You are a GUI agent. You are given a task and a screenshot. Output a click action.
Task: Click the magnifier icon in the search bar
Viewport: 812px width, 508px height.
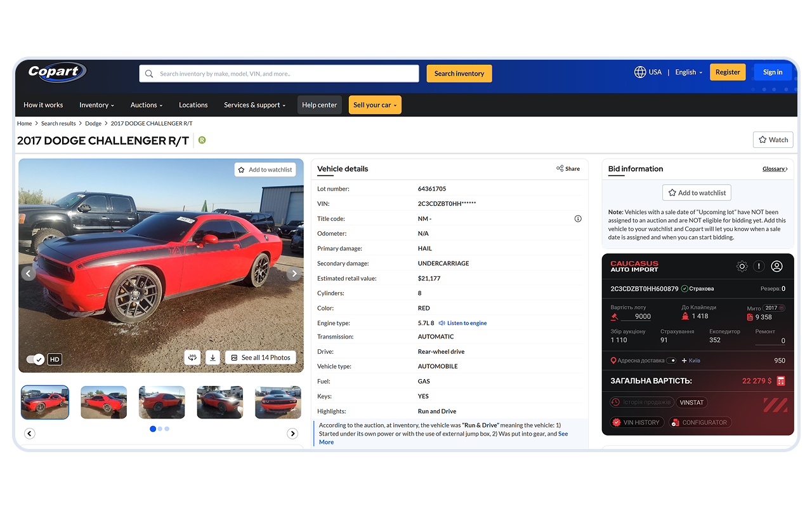tap(149, 73)
